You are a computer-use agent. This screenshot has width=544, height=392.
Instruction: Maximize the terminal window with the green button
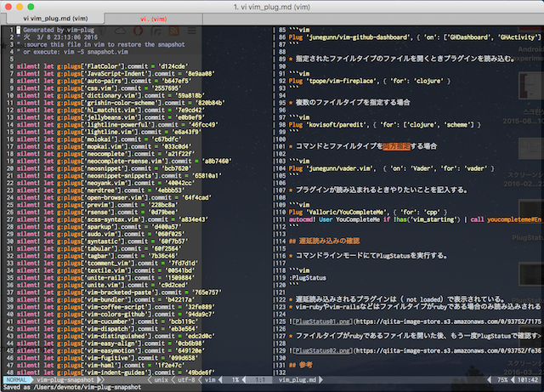click(x=31, y=7)
